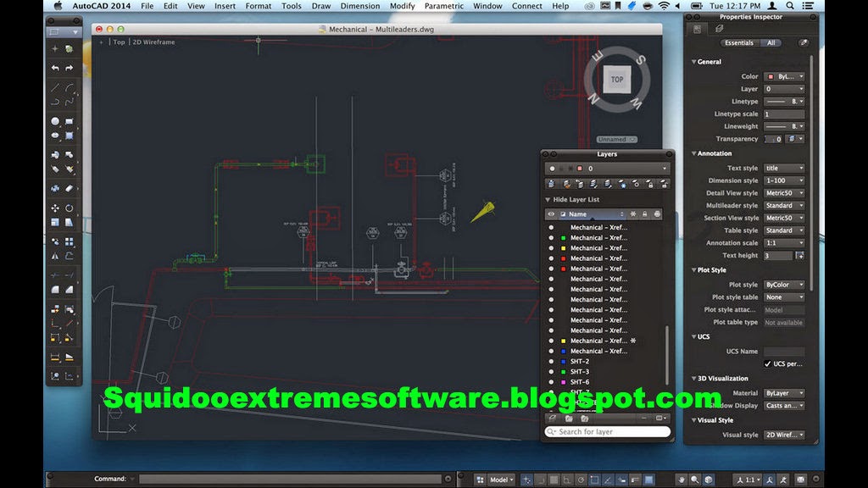Viewport: 868px width, 488px height.
Task: Click the magenta color swatch of SHT-6 layer
Action: click(x=563, y=382)
